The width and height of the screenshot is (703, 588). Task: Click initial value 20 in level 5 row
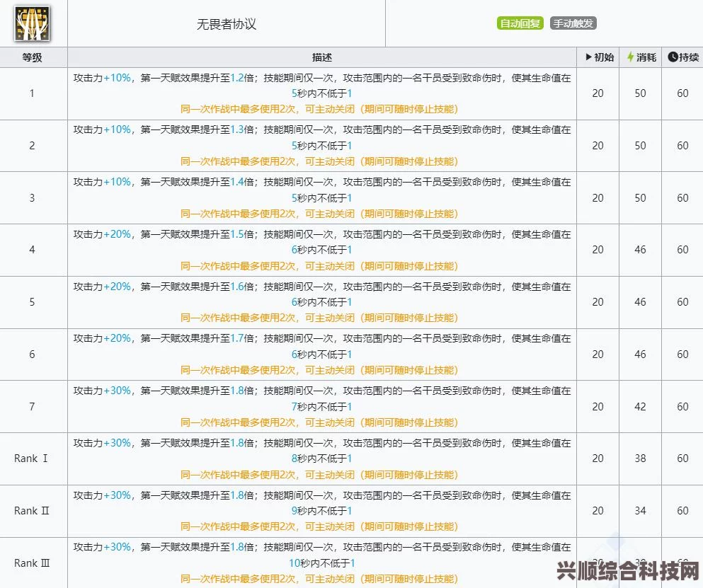click(x=598, y=302)
